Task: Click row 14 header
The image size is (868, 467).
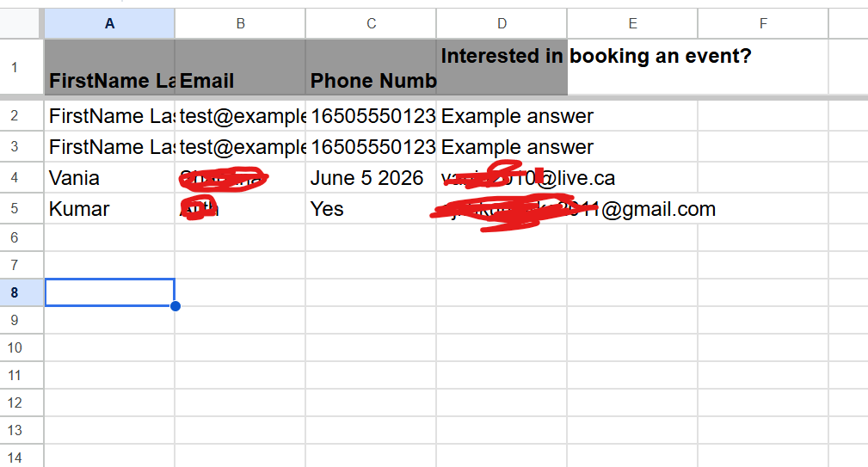Action: click(15, 458)
